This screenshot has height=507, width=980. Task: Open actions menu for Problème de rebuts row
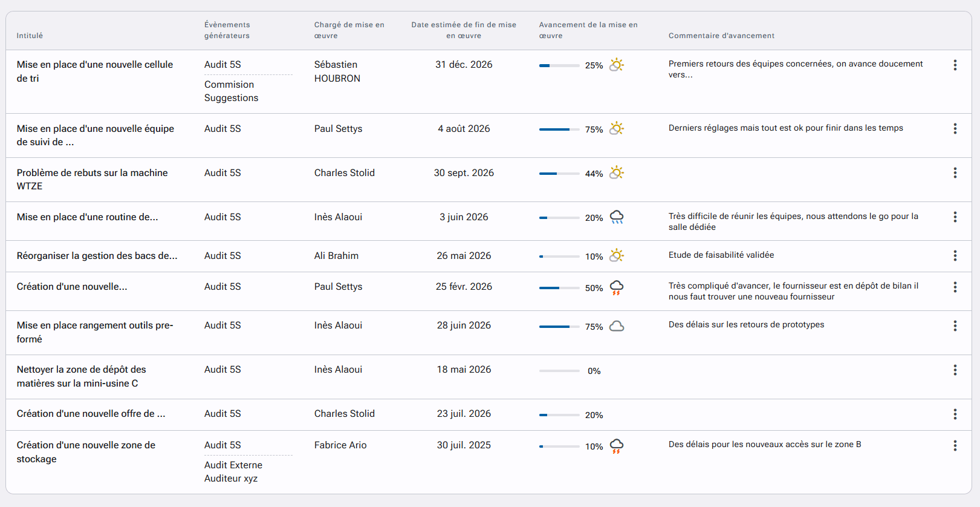955,172
